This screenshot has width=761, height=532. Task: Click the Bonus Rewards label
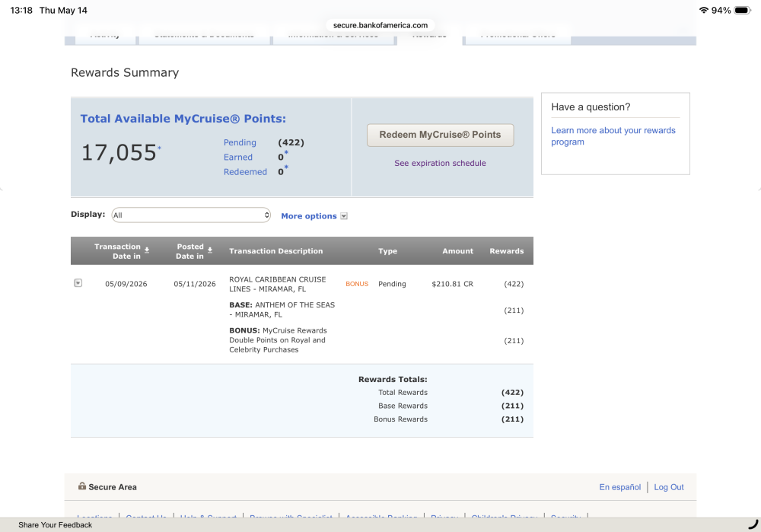[x=400, y=419]
